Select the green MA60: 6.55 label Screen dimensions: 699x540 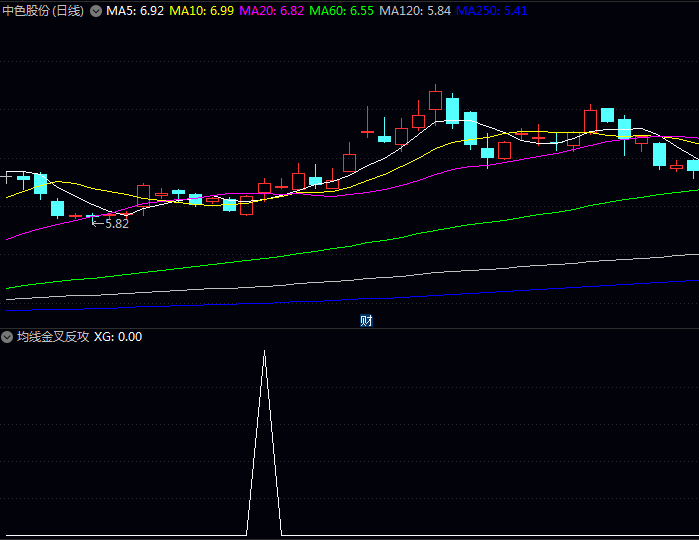pyautogui.click(x=342, y=11)
